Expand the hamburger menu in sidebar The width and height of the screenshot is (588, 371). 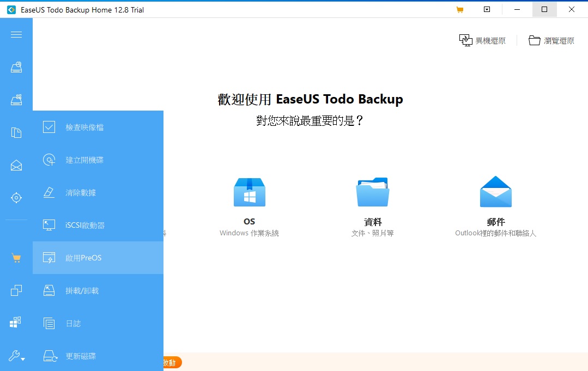[16, 35]
